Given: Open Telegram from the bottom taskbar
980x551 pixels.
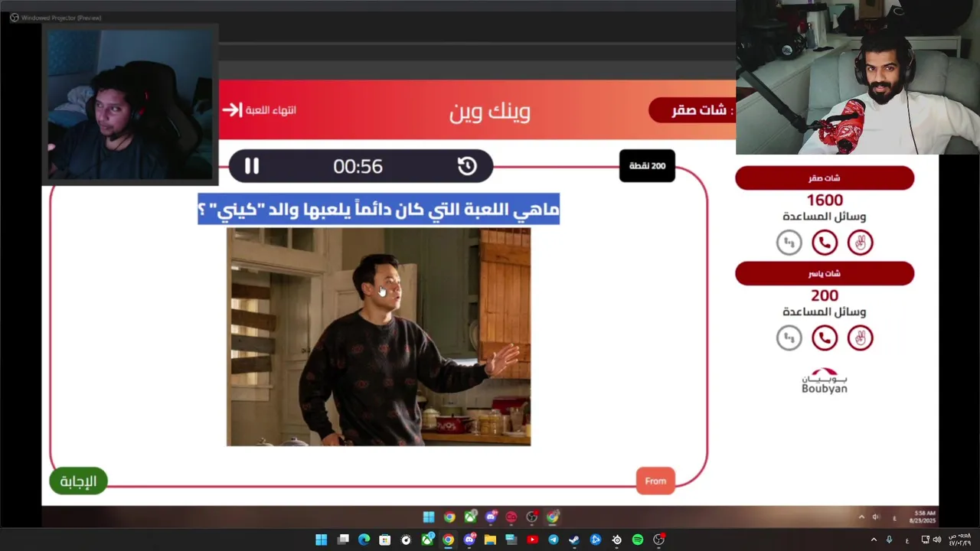Looking at the screenshot, I should (553, 540).
